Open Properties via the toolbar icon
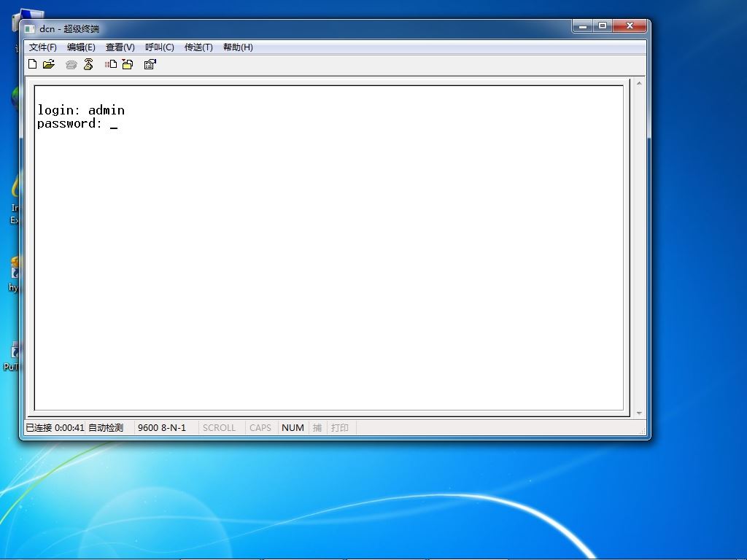Viewport: 747px width, 560px height. click(x=150, y=64)
